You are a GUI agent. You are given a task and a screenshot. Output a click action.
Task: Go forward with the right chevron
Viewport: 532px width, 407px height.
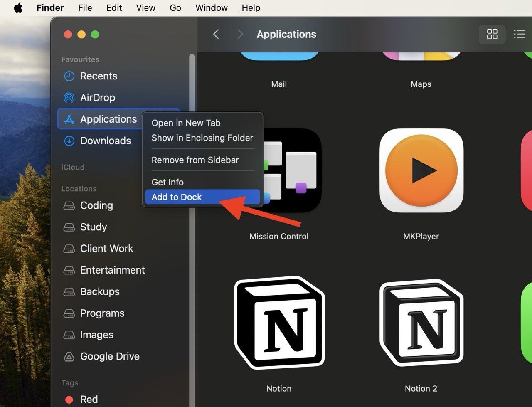click(240, 34)
